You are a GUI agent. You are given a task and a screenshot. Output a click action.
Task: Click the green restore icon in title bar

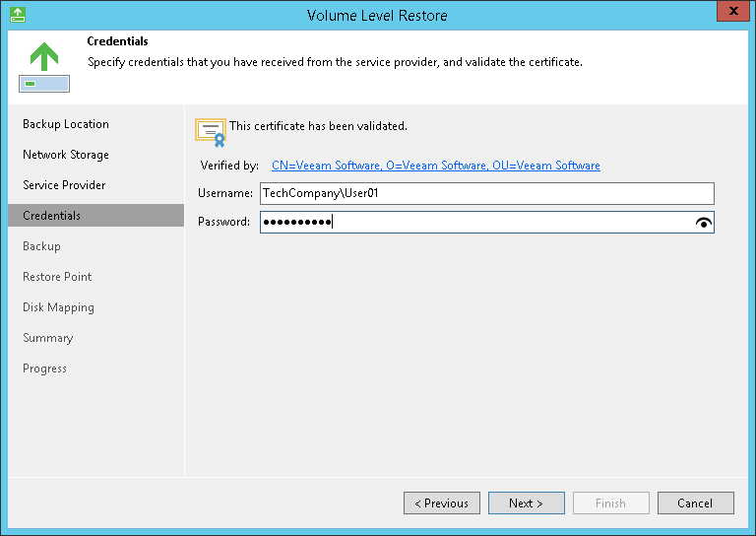pyautogui.click(x=17, y=15)
